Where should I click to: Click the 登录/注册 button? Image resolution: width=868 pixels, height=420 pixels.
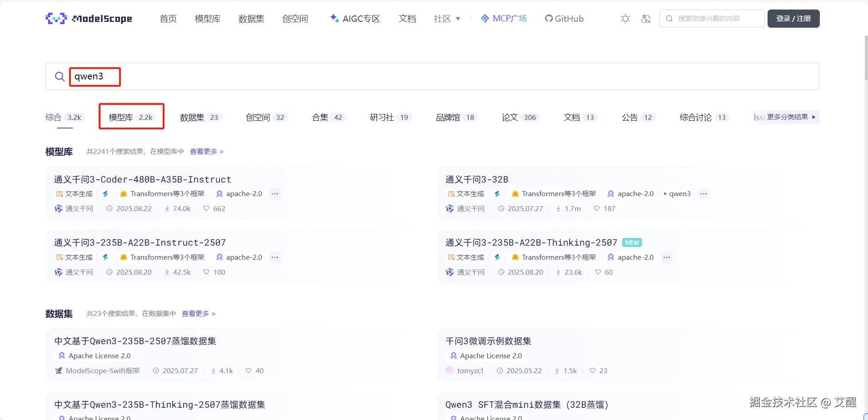(793, 19)
